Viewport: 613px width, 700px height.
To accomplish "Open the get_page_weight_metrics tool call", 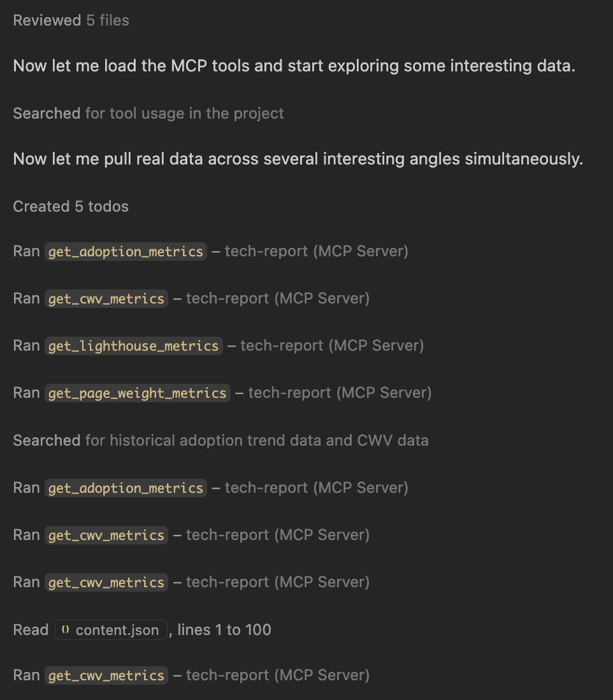I will coord(137,393).
